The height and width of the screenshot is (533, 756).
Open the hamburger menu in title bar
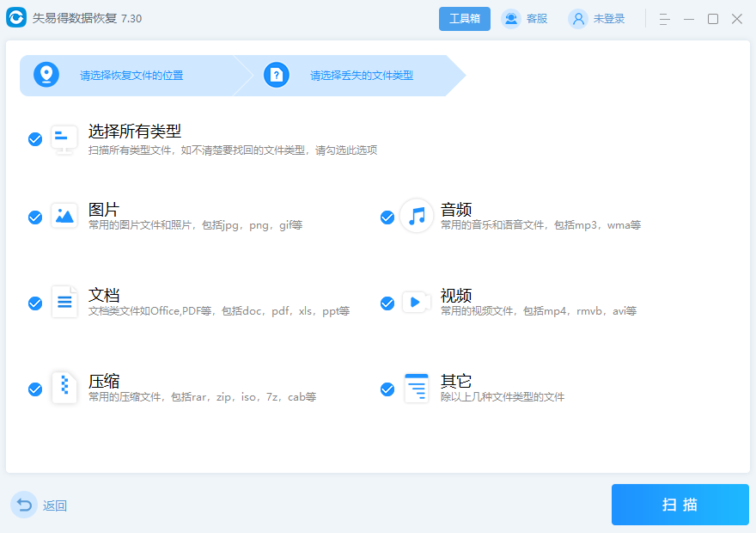[664, 18]
